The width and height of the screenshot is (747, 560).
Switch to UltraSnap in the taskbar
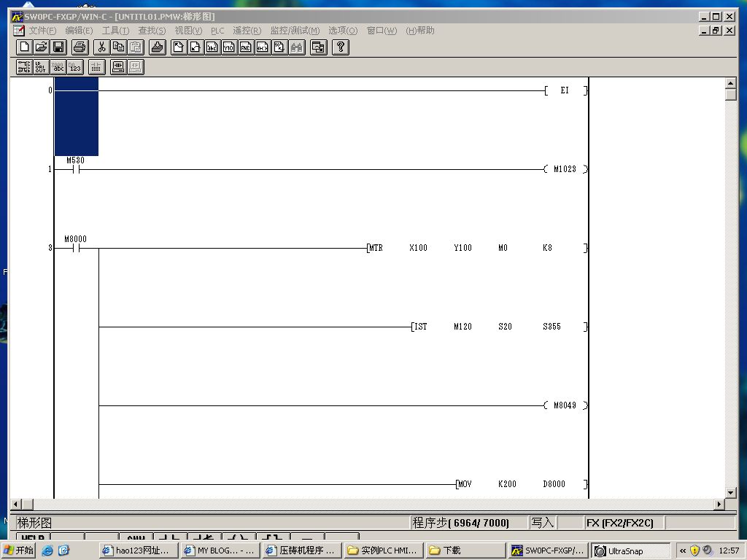point(630,551)
